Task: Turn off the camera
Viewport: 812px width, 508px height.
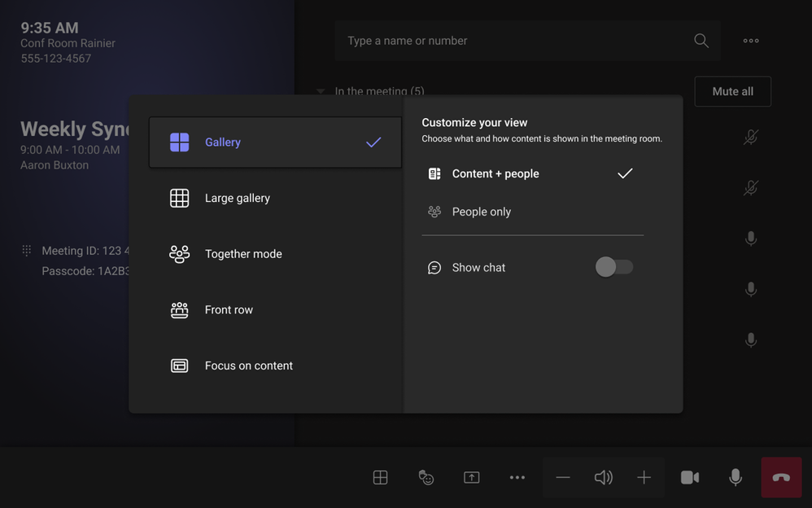Action: click(x=689, y=478)
